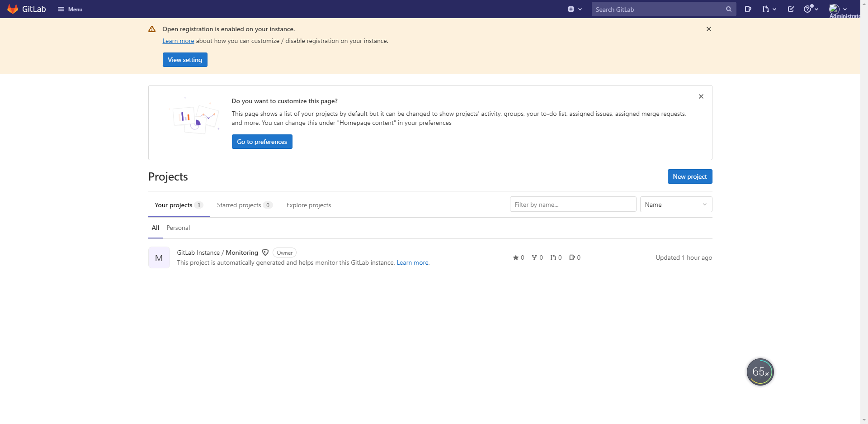Viewport: 868px width, 424px height.
Task: Click the star count icon on Monitoring project
Action: [516, 257]
